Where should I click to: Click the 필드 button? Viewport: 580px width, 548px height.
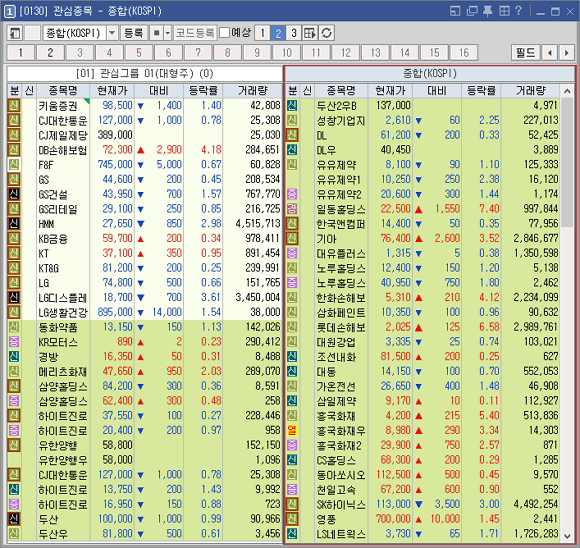[x=526, y=53]
